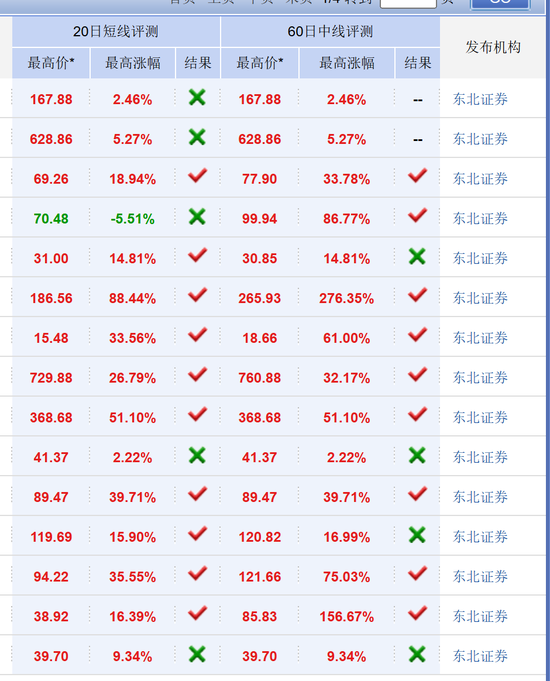Click green cross beside -5.51% value
Image resolution: width=550 pixels, height=681 pixels.
click(197, 217)
